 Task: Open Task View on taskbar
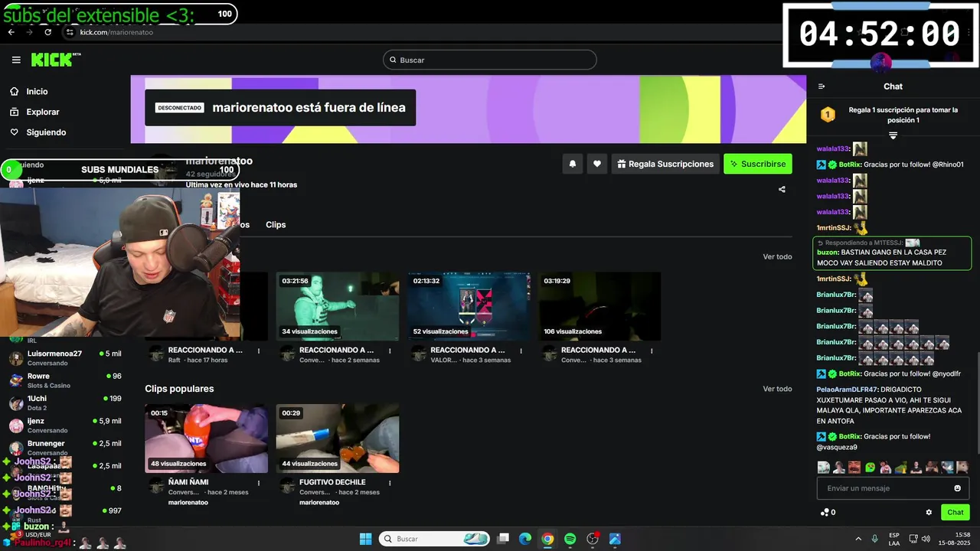[x=503, y=539]
